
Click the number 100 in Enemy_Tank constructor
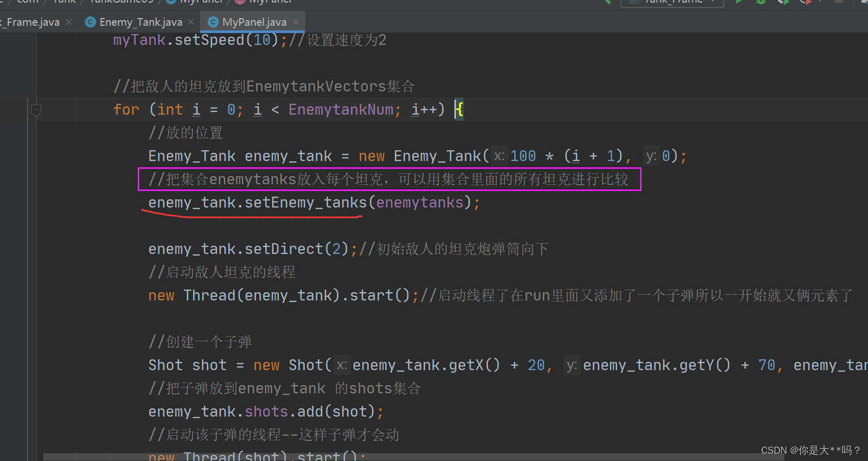coord(523,156)
